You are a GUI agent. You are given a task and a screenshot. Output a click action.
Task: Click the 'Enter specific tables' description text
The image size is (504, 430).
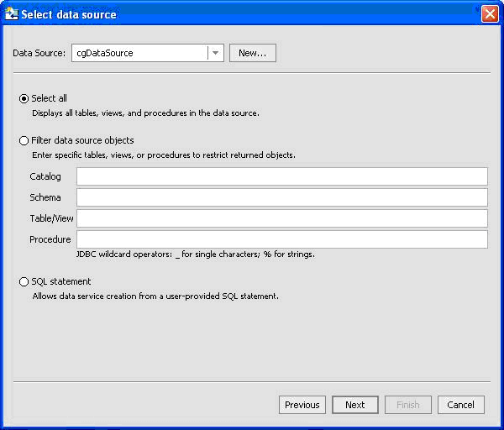(x=164, y=155)
